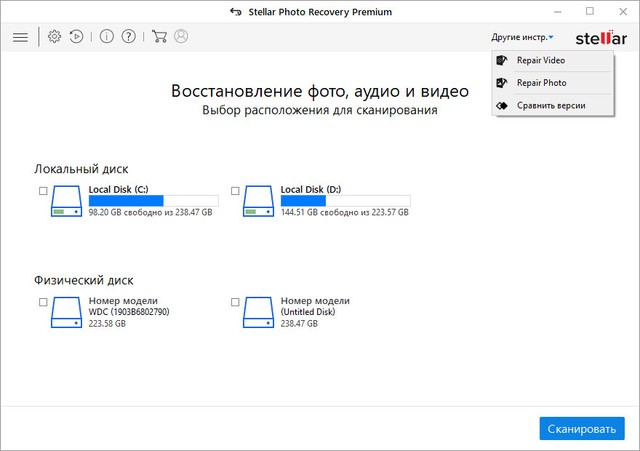
Task: Click the Repair Video menu icon
Action: [502, 60]
